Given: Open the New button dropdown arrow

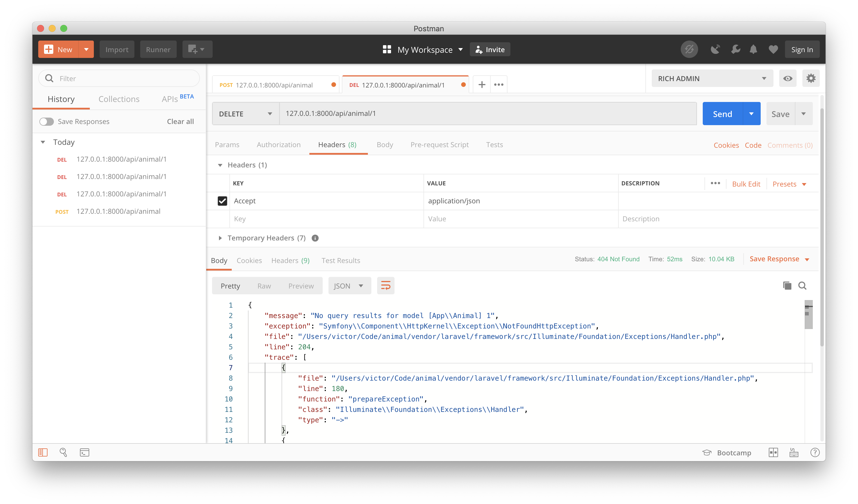Looking at the screenshot, I should coord(87,49).
